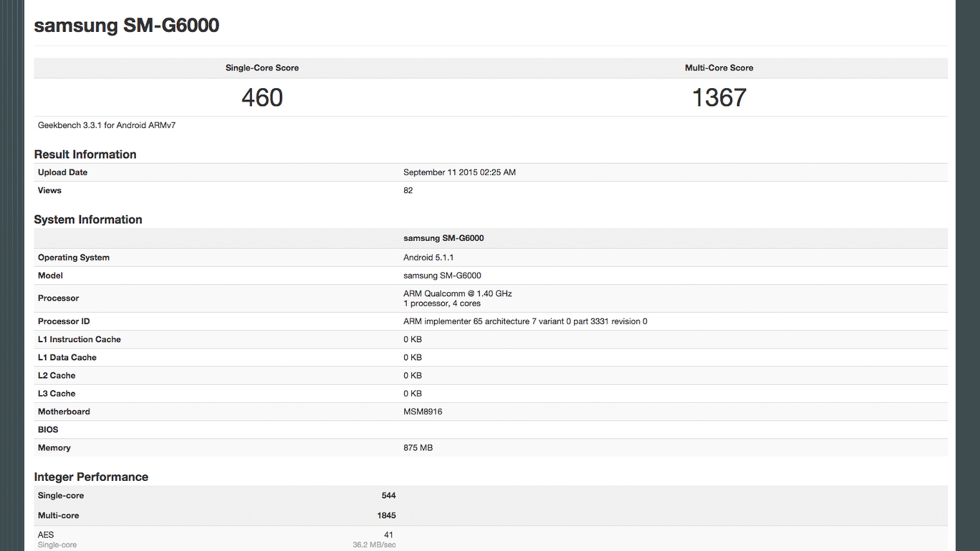Image resolution: width=980 pixels, height=551 pixels.
Task: Select the Multi-Core Score header
Action: pos(719,68)
